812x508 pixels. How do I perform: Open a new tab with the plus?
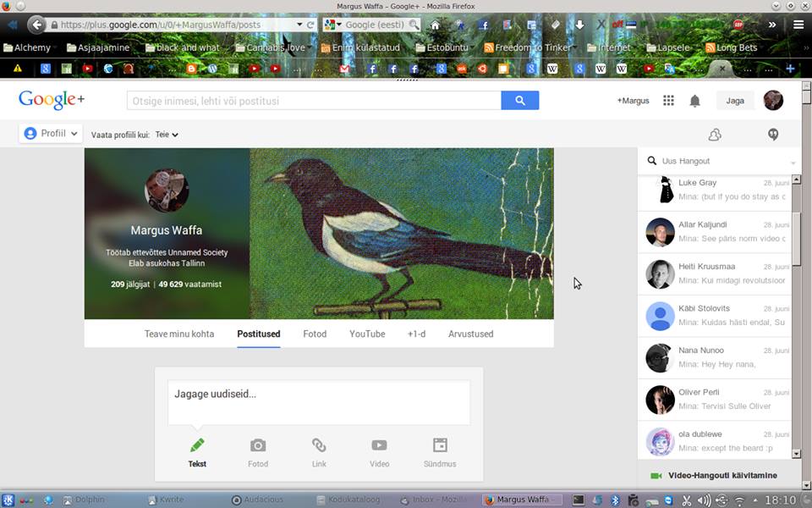790,69
